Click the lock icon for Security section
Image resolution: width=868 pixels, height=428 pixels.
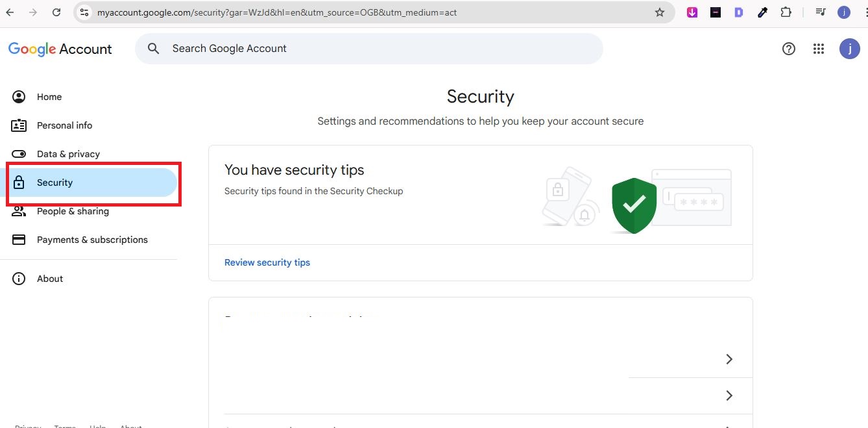click(x=18, y=183)
